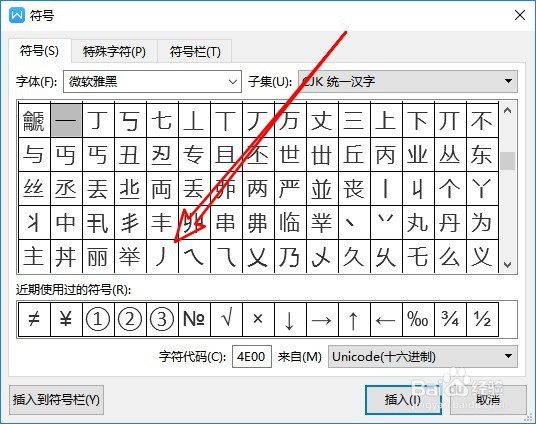Expand the 来自 Unicode(十六进制) dropdown
The width and height of the screenshot is (536, 424).
[x=423, y=357]
